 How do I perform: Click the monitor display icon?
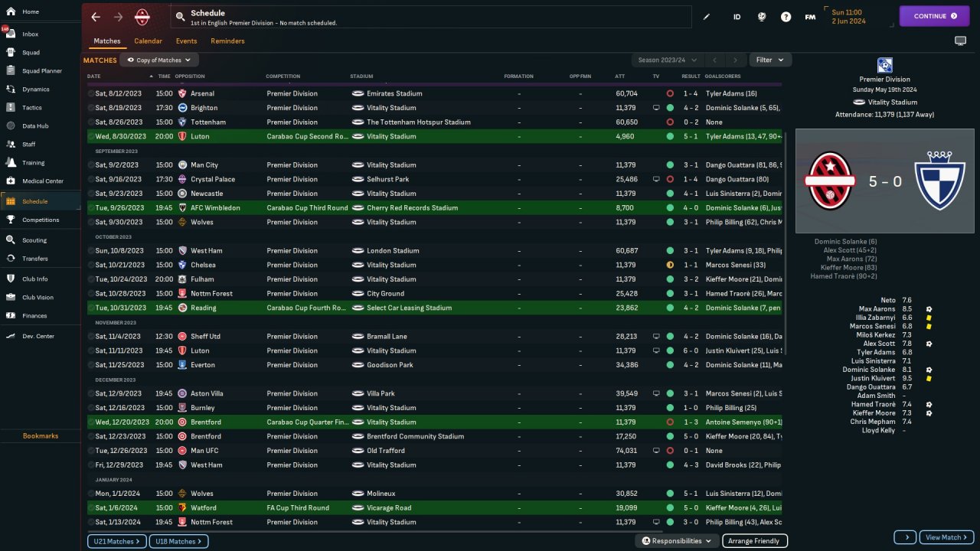pos(960,41)
